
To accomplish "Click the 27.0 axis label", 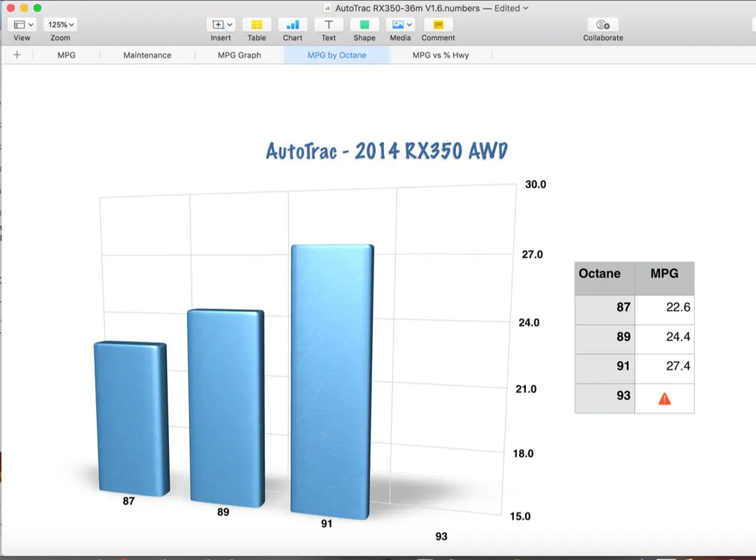I will pos(532,254).
